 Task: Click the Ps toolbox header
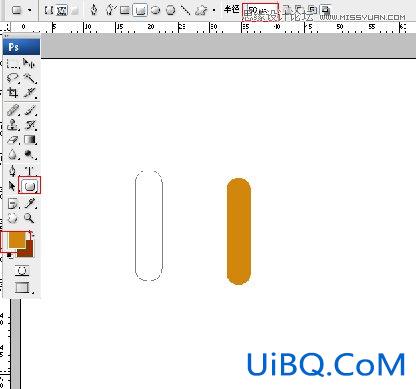[x=21, y=47]
